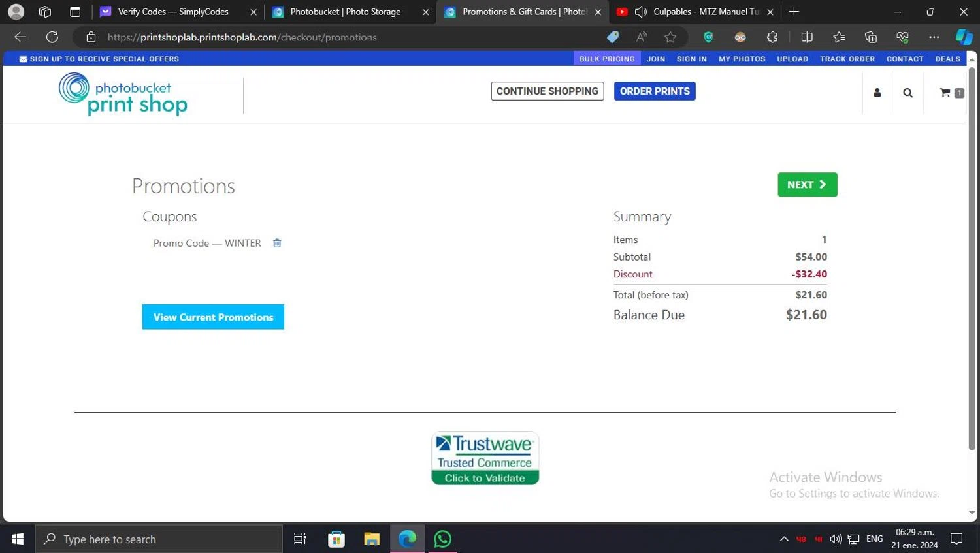The width and height of the screenshot is (980, 553).
Task: Click the Windows Start button
Action: tap(18, 539)
